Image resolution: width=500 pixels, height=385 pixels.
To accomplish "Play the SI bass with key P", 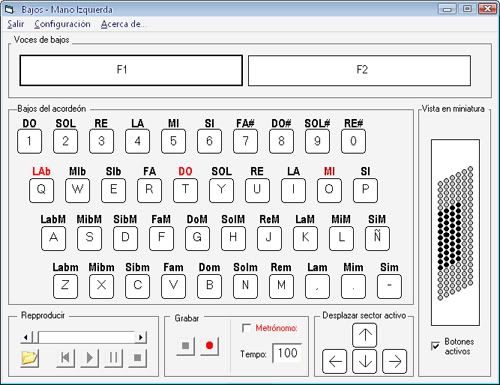I will click(x=366, y=190).
